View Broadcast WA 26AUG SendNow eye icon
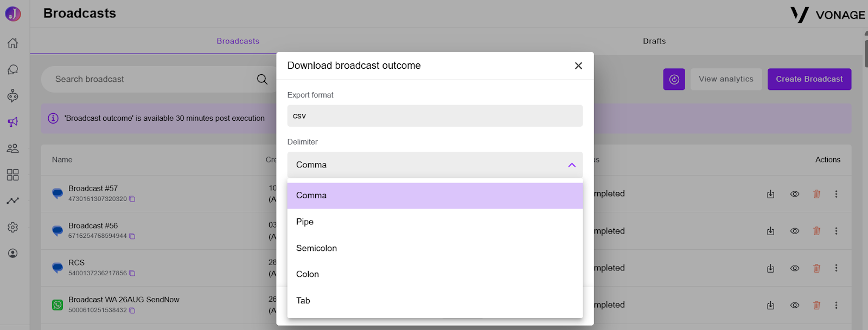The width and height of the screenshot is (868, 330). pyautogui.click(x=795, y=305)
